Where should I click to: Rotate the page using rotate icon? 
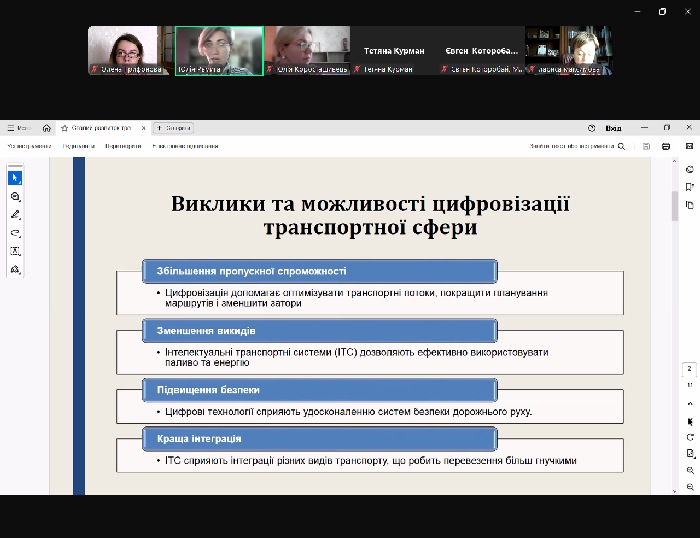tap(690, 437)
